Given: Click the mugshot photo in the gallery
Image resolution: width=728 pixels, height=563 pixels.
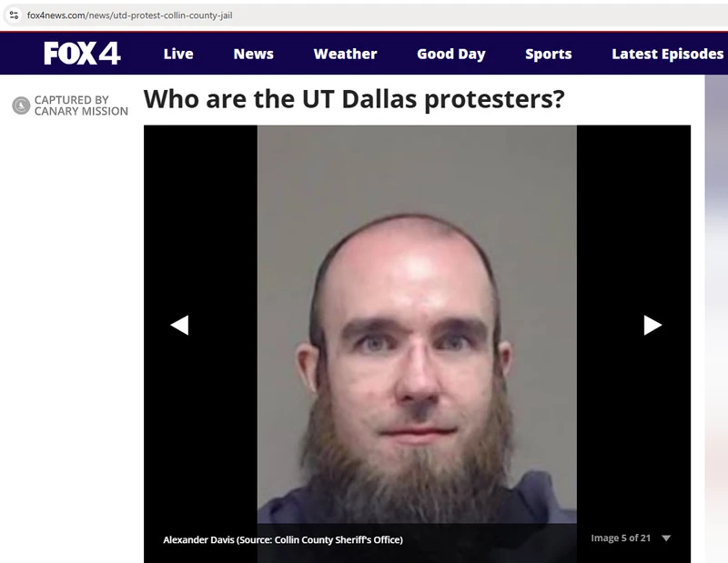Looking at the screenshot, I should pyautogui.click(x=417, y=324).
